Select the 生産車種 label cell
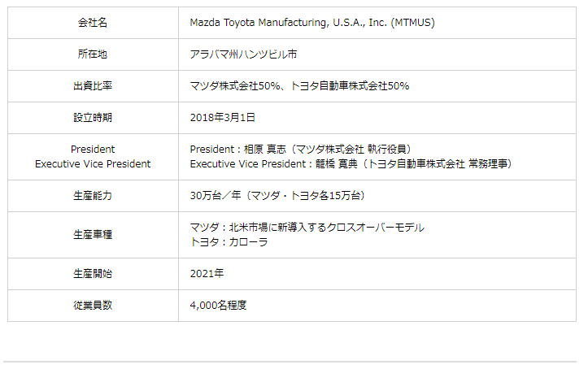 [93, 234]
